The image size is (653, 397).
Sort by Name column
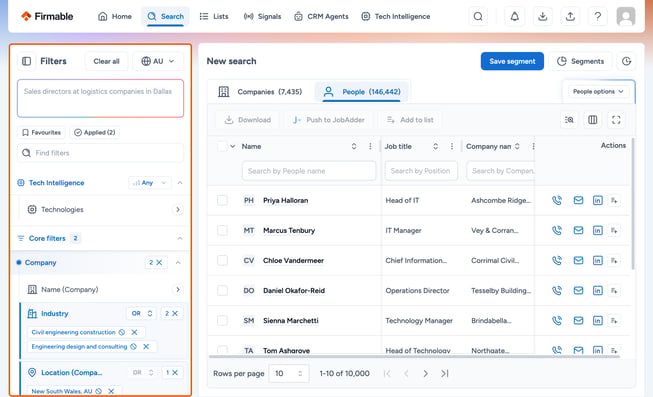pyautogui.click(x=354, y=146)
